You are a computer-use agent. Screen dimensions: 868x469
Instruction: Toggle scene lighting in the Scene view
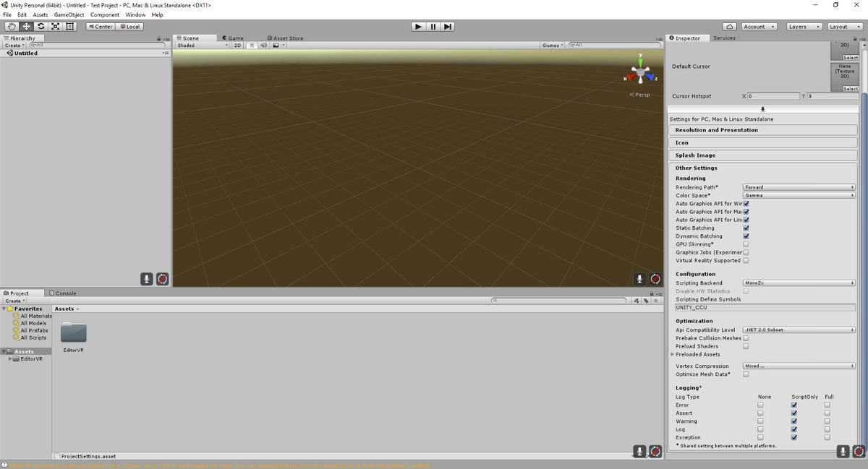pos(250,45)
